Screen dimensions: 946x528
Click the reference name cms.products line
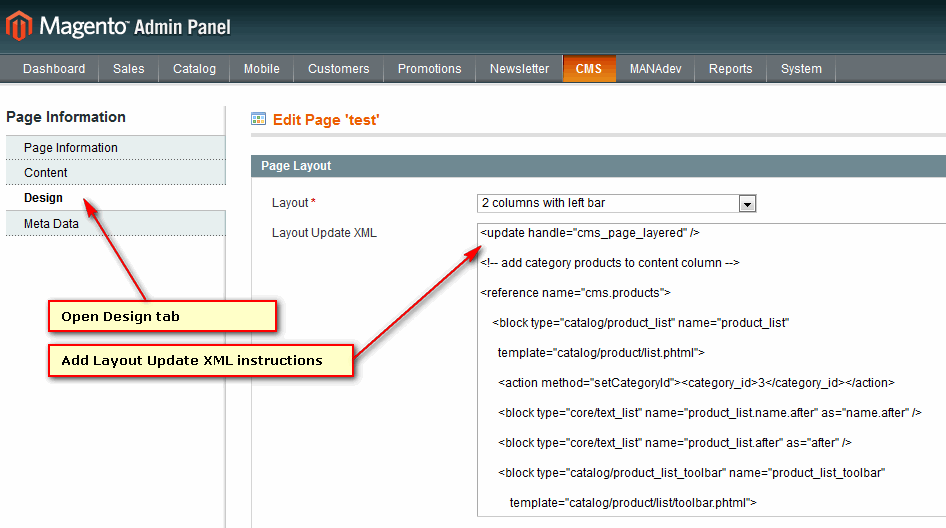point(575,293)
